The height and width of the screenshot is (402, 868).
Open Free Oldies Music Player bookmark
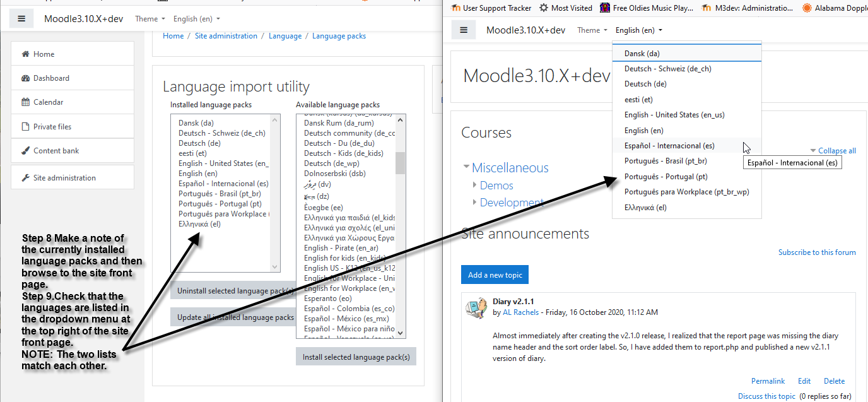click(647, 8)
